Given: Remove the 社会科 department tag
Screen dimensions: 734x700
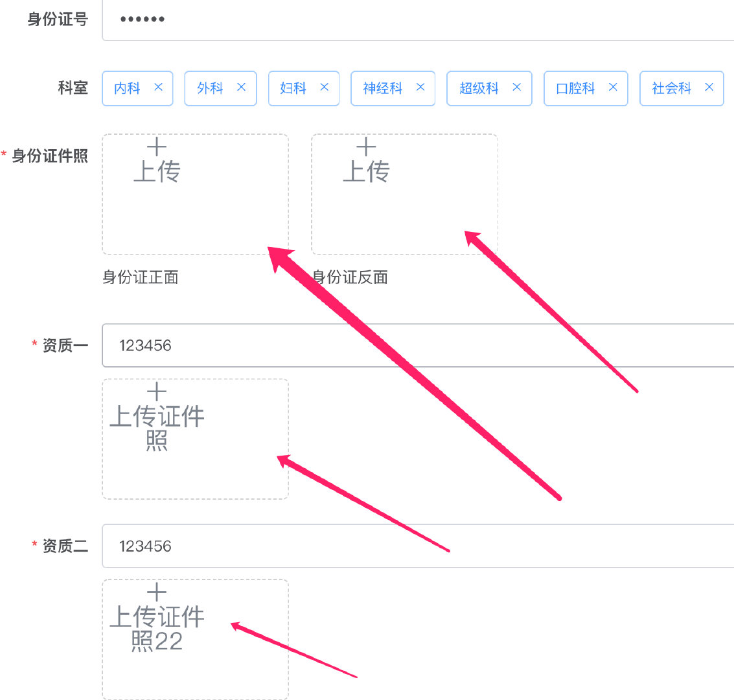Looking at the screenshot, I should 709,88.
